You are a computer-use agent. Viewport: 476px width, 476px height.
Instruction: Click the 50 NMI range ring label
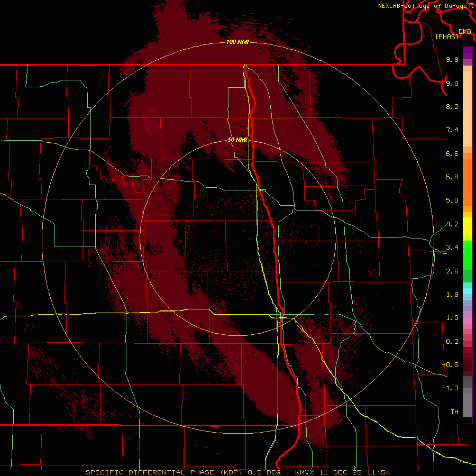[x=237, y=140]
